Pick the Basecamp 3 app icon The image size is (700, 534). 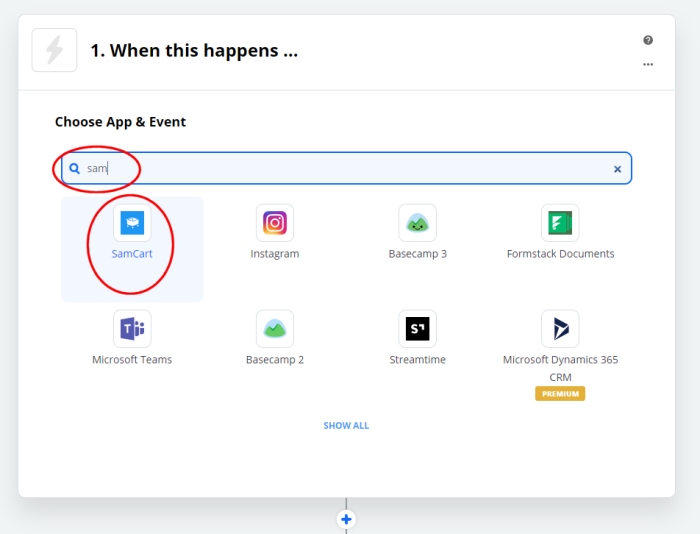click(417, 222)
